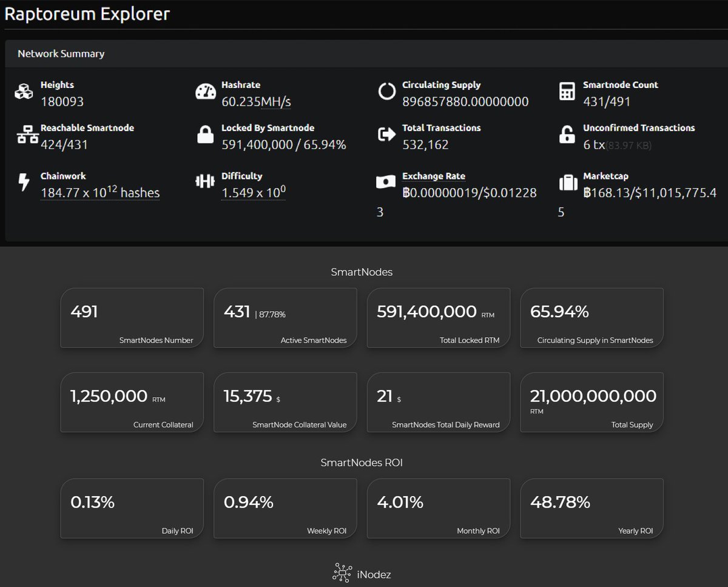Viewport: 728px width, 587px height.
Task: Click the Locked By Smartnode padlock icon
Action: point(206,135)
